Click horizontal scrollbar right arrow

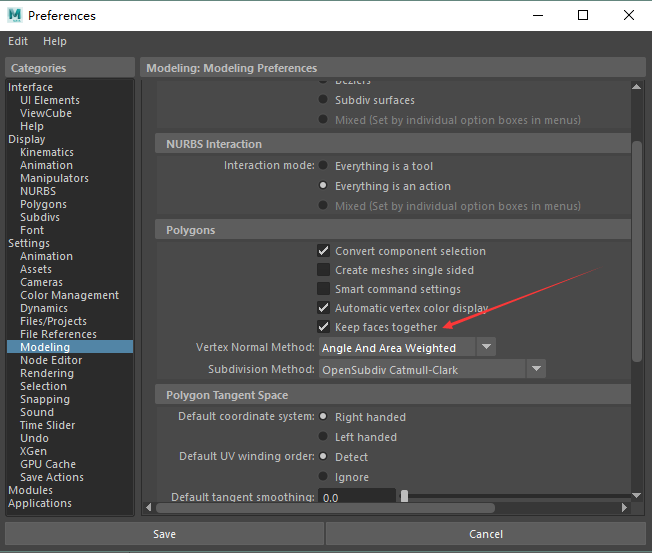click(x=624, y=508)
